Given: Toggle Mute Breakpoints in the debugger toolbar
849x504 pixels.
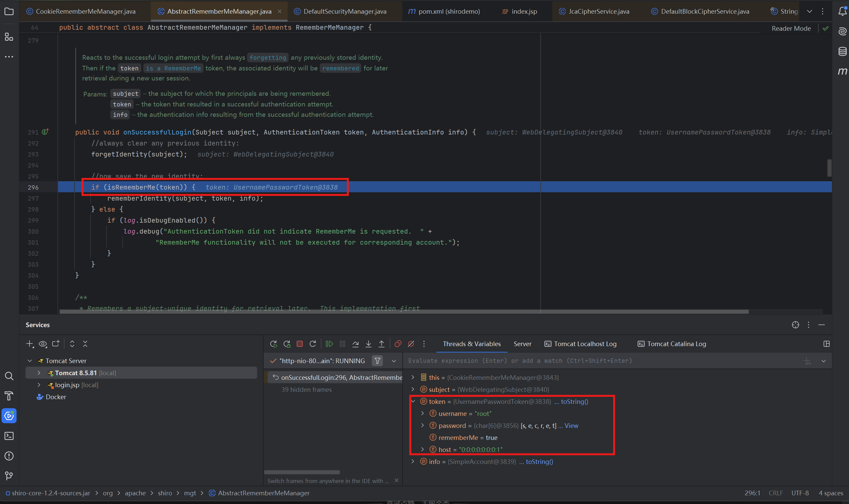Looking at the screenshot, I should tap(411, 344).
